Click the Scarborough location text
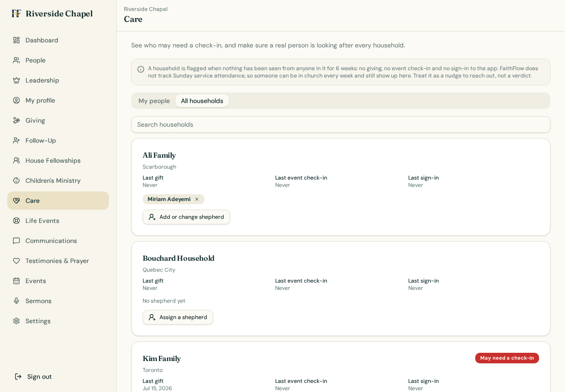 [159, 167]
